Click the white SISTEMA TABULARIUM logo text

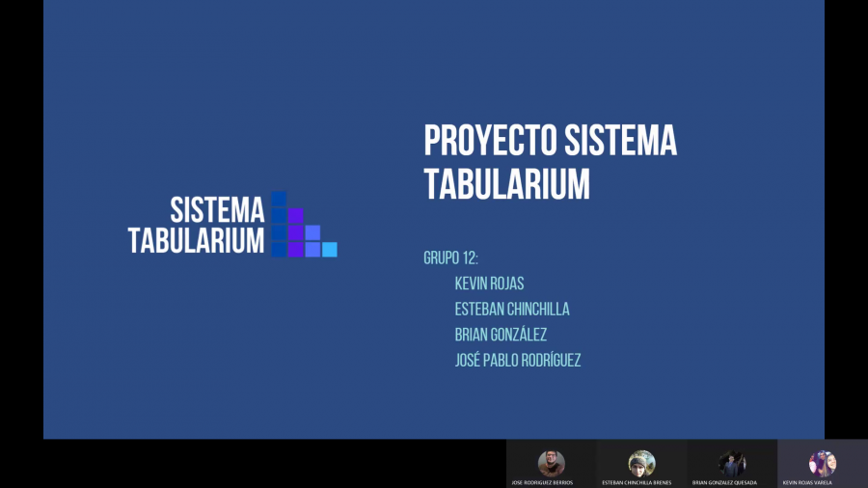tap(197, 225)
